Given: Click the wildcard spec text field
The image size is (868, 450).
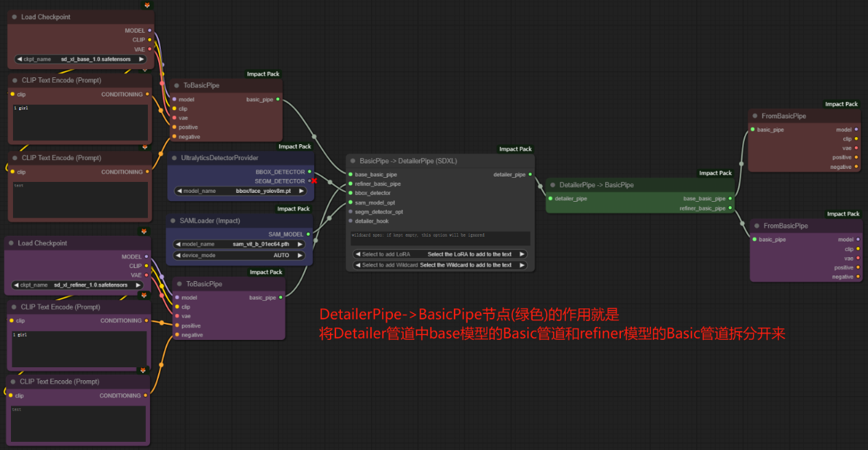Looking at the screenshot, I should pyautogui.click(x=439, y=238).
